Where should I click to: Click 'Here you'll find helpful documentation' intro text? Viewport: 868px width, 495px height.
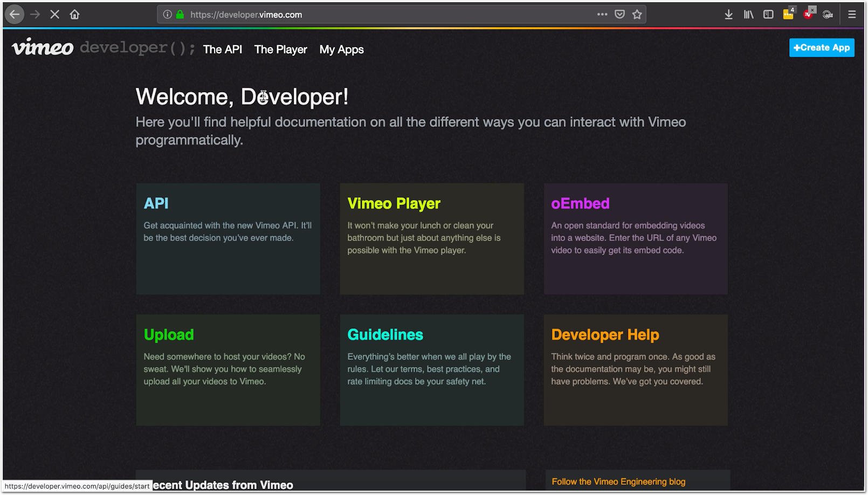coord(411,131)
